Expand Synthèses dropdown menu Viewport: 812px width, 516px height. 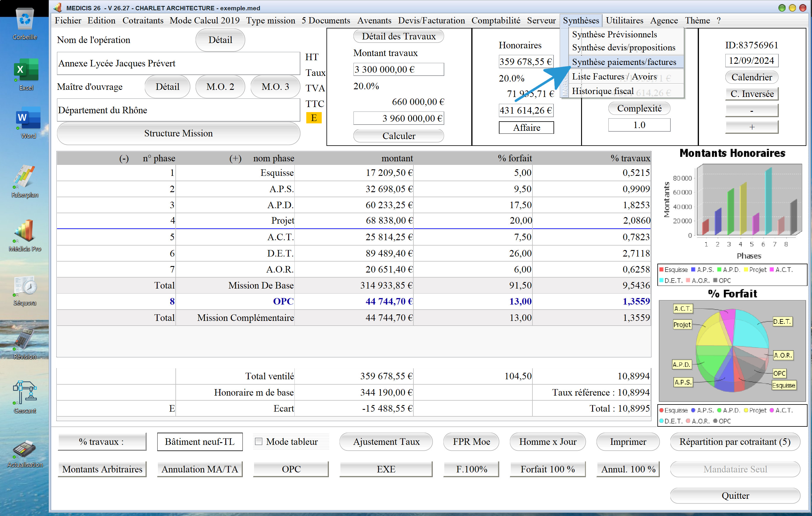click(x=580, y=21)
